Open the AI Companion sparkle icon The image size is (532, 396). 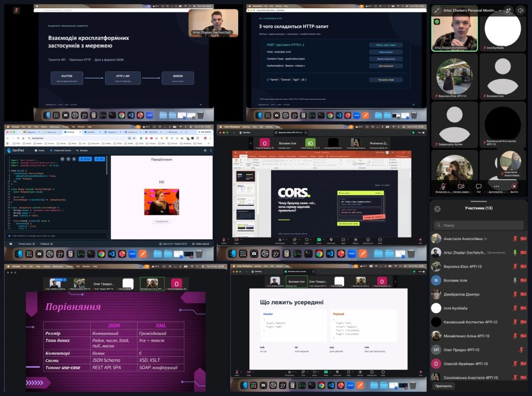pyautogui.click(x=508, y=10)
